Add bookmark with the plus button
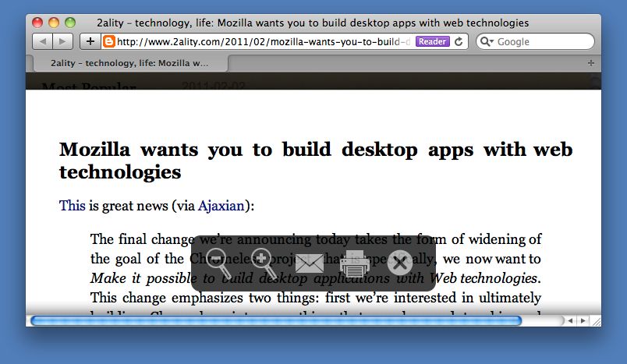 pos(90,41)
